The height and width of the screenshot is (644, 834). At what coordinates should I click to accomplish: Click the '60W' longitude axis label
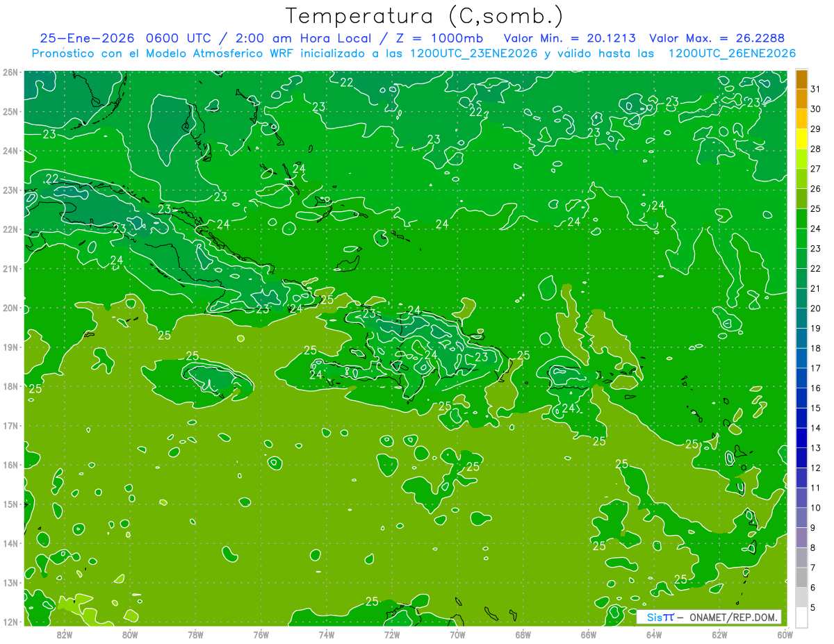785,634
